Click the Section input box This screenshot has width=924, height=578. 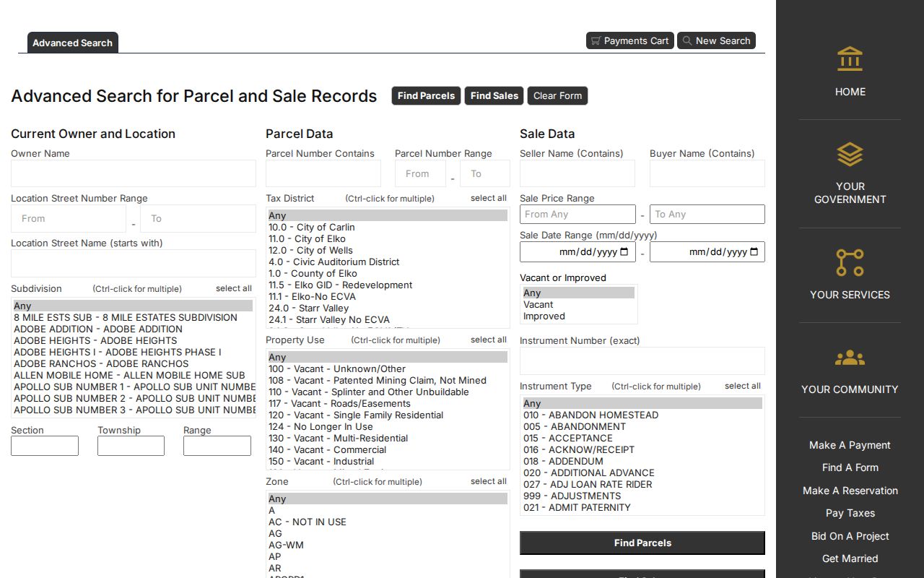[45, 446]
